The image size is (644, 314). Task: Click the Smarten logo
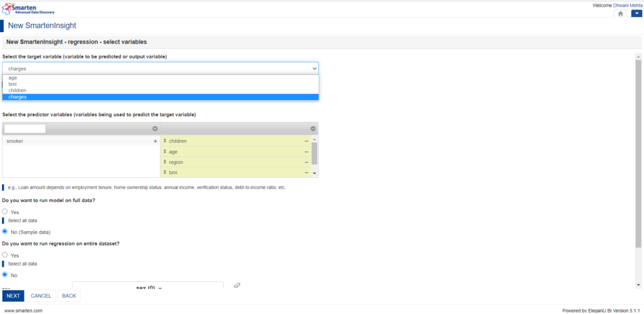(x=28, y=9)
